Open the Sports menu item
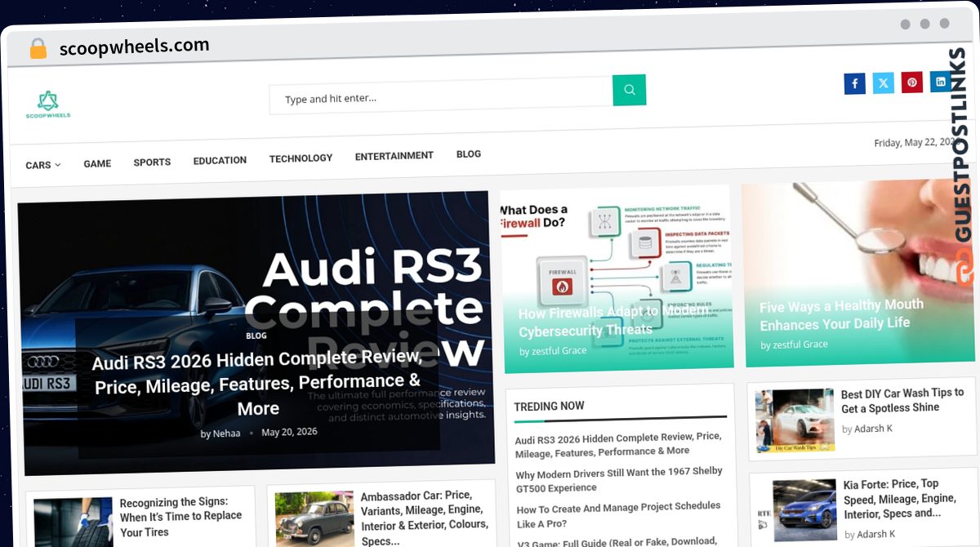Image resolution: width=980 pixels, height=547 pixels. [x=152, y=162]
